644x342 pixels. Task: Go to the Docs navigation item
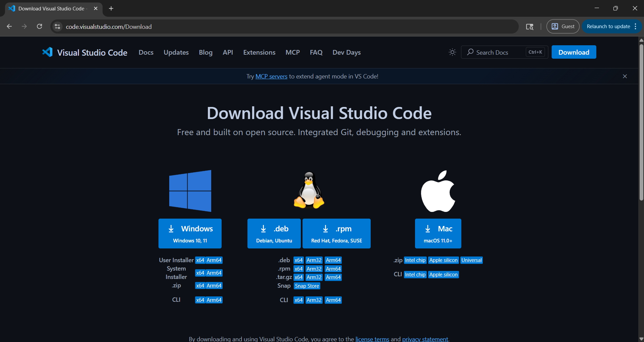pyautogui.click(x=146, y=52)
